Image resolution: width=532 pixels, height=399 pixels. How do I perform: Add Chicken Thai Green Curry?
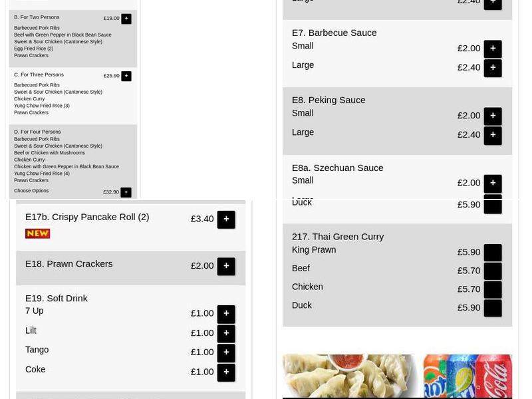(492, 289)
